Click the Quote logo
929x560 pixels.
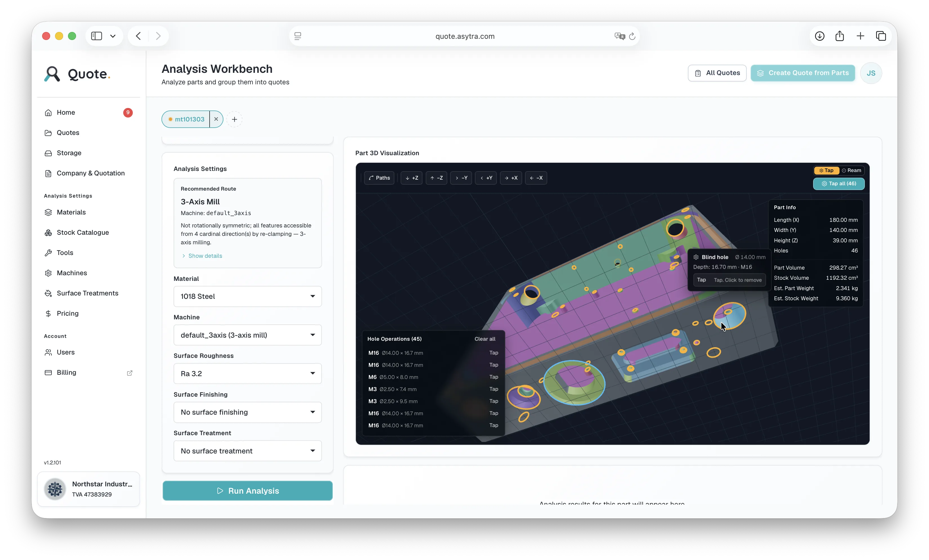77,74
